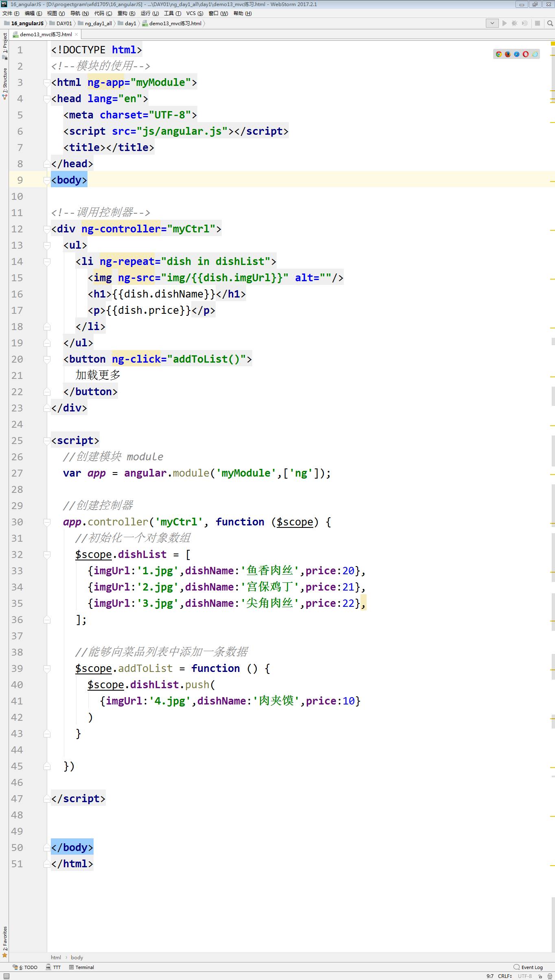This screenshot has width=555, height=980.
Task: Open preview in Opera browser icon
Action: (x=525, y=54)
